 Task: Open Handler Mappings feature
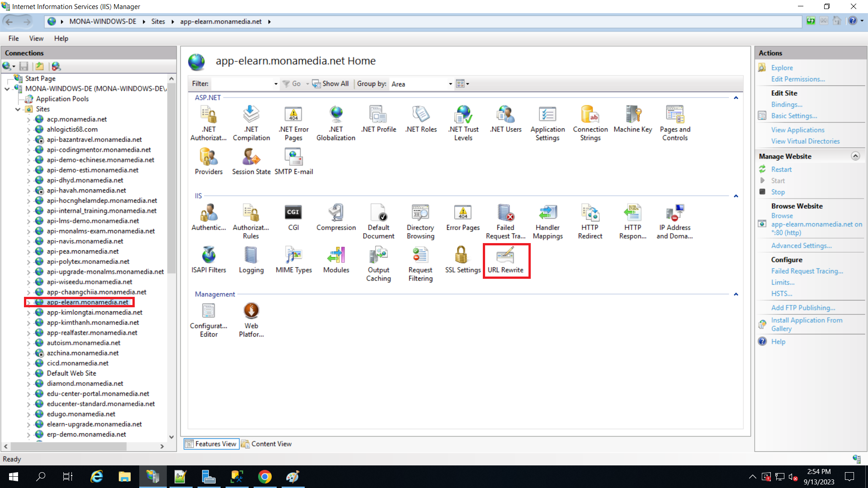(x=547, y=221)
